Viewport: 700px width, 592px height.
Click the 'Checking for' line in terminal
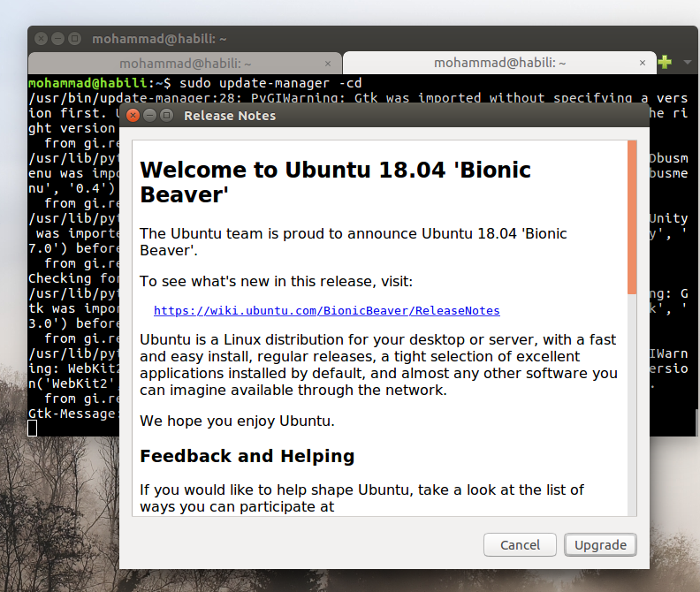tap(74, 278)
